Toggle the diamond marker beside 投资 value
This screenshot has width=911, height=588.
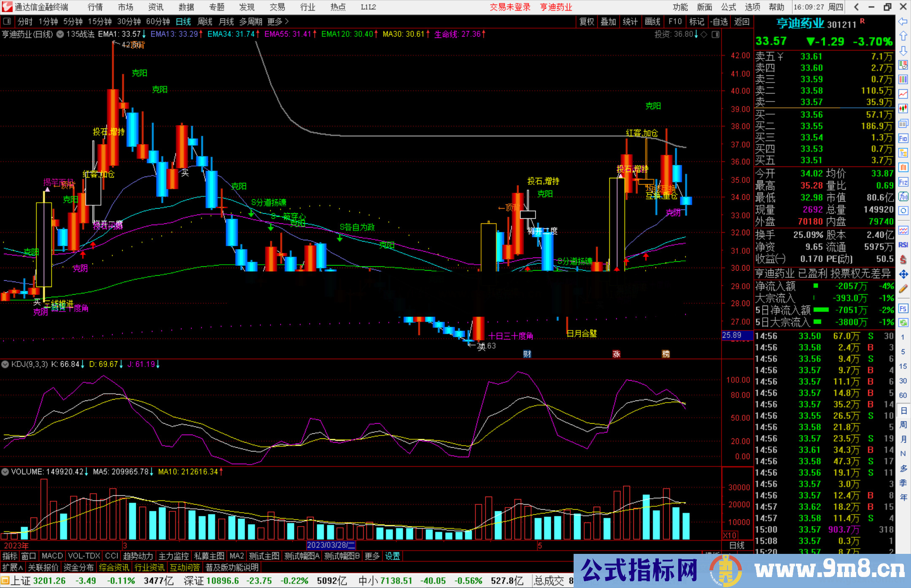coord(703,35)
